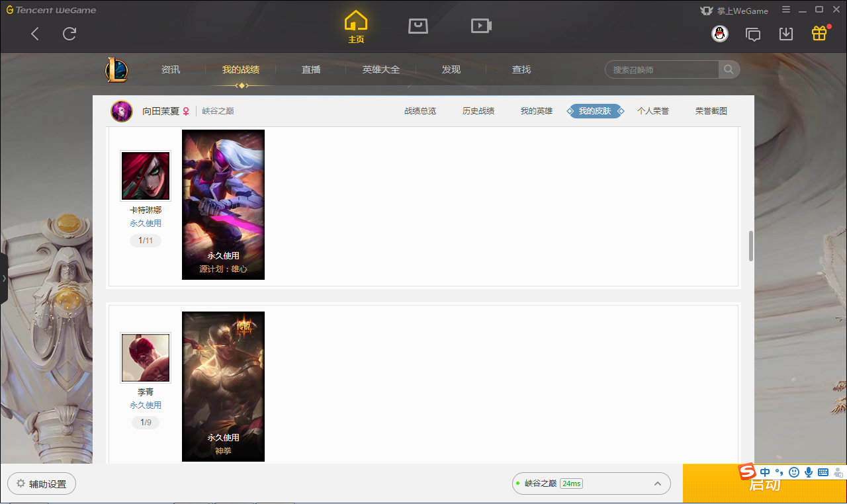Switch to 荣誉截图 section
The width and height of the screenshot is (847, 504).
pos(711,111)
